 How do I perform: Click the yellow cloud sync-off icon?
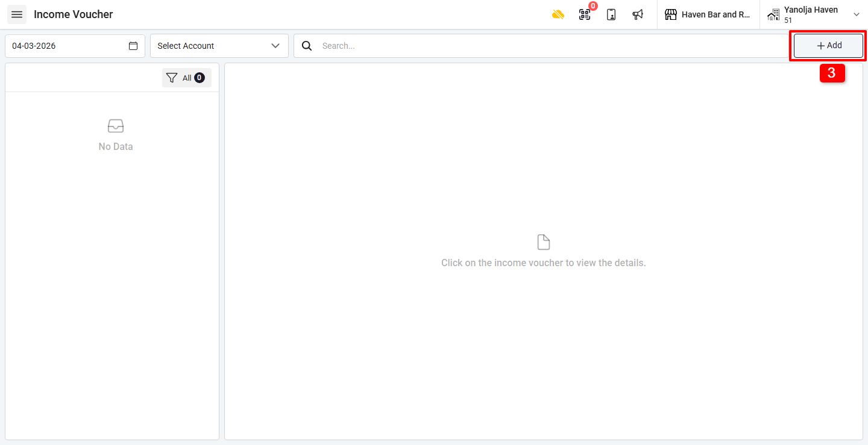[558, 14]
